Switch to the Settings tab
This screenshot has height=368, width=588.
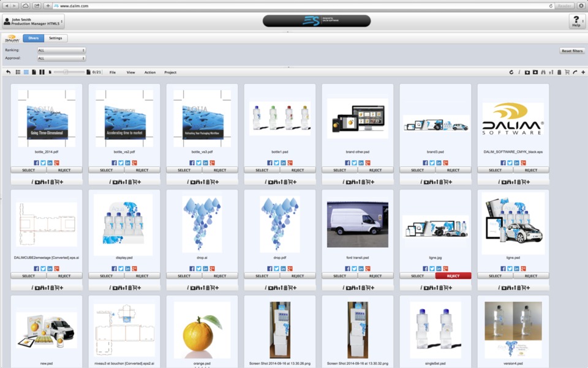click(x=56, y=38)
